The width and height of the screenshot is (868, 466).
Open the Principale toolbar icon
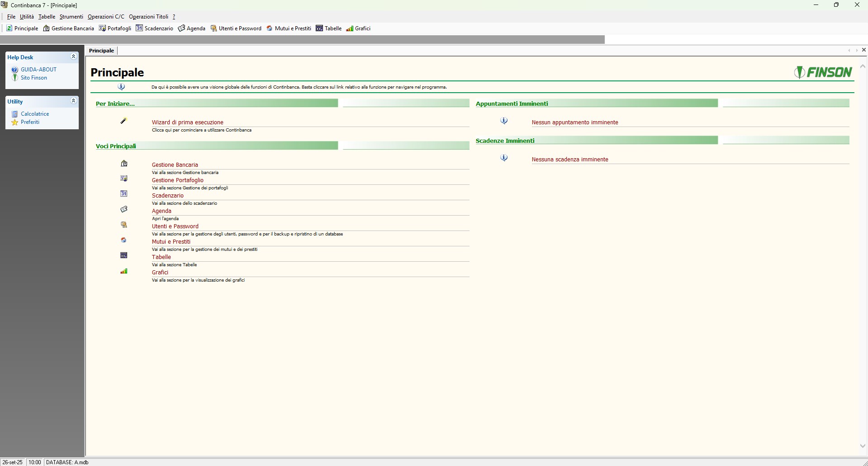coord(9,28)
